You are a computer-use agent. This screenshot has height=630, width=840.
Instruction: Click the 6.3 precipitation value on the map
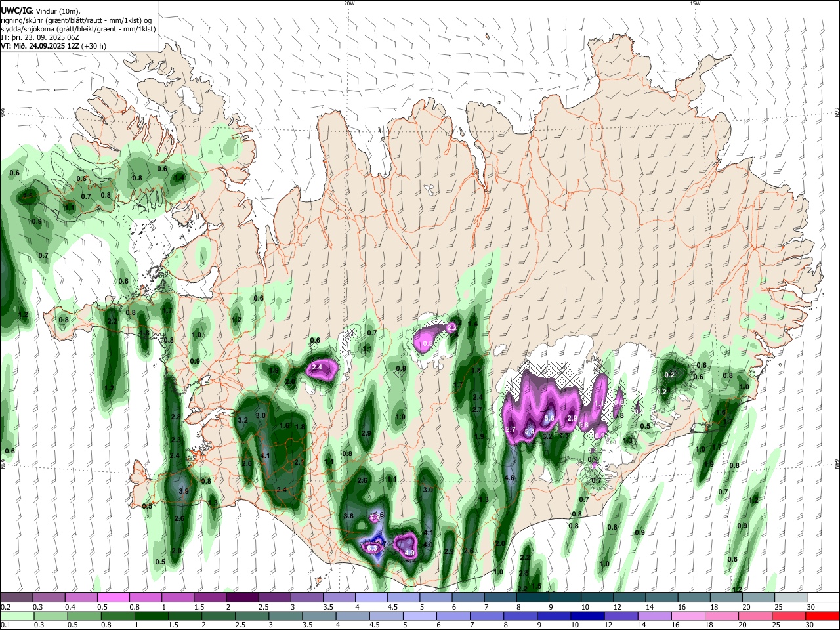pos(372,548)
